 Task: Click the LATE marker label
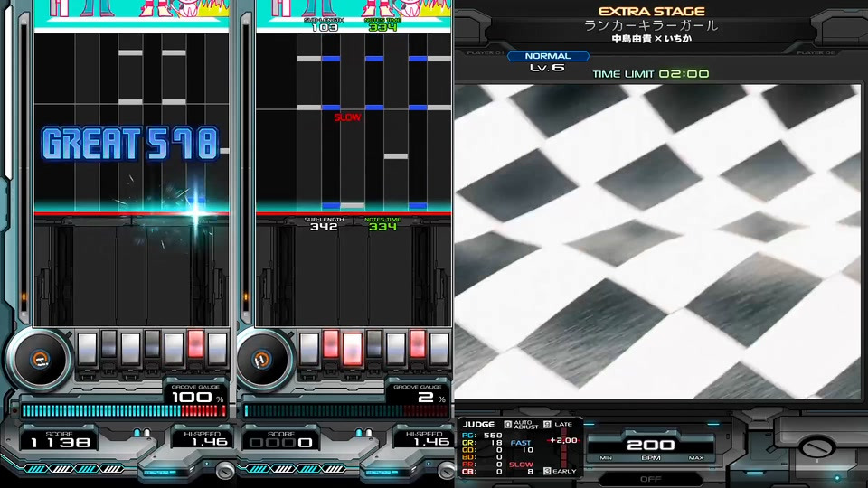(x=563, y=425)
